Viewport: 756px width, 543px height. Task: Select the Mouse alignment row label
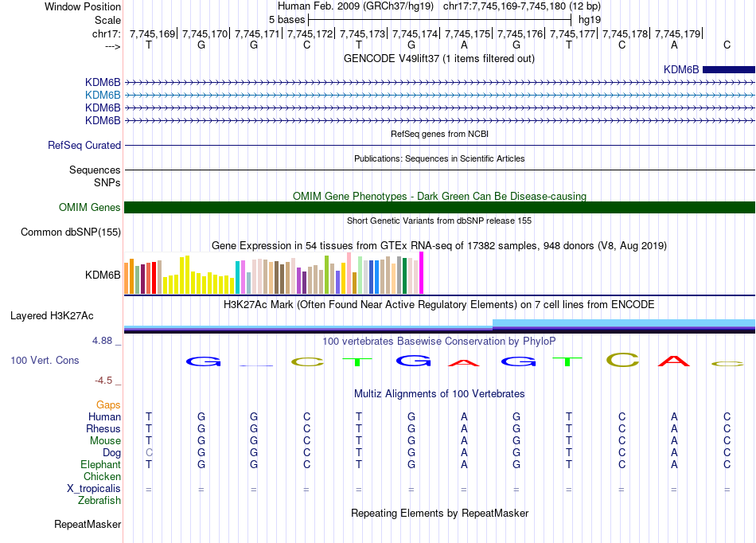pyautogui.click(x=105, y=441)
